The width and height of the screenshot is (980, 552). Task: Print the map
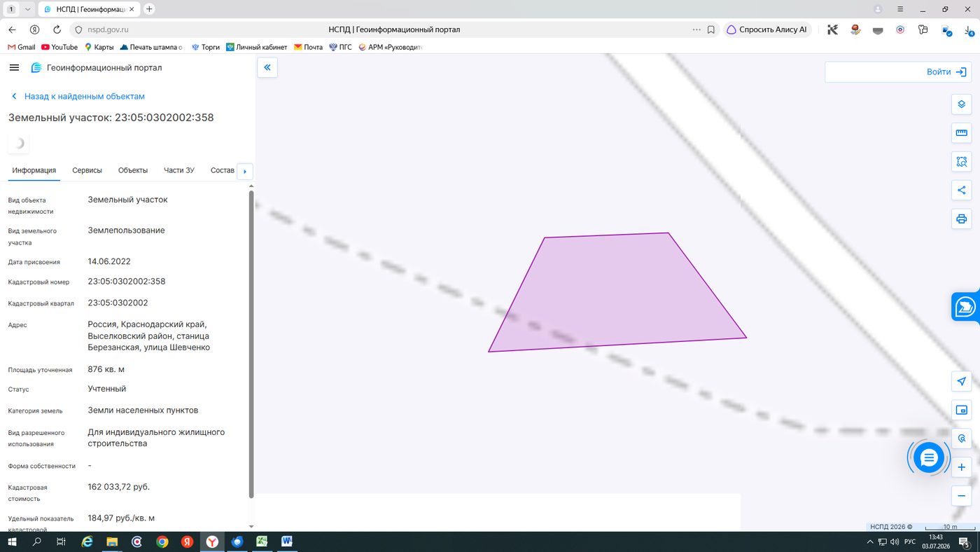coord(962,219)
